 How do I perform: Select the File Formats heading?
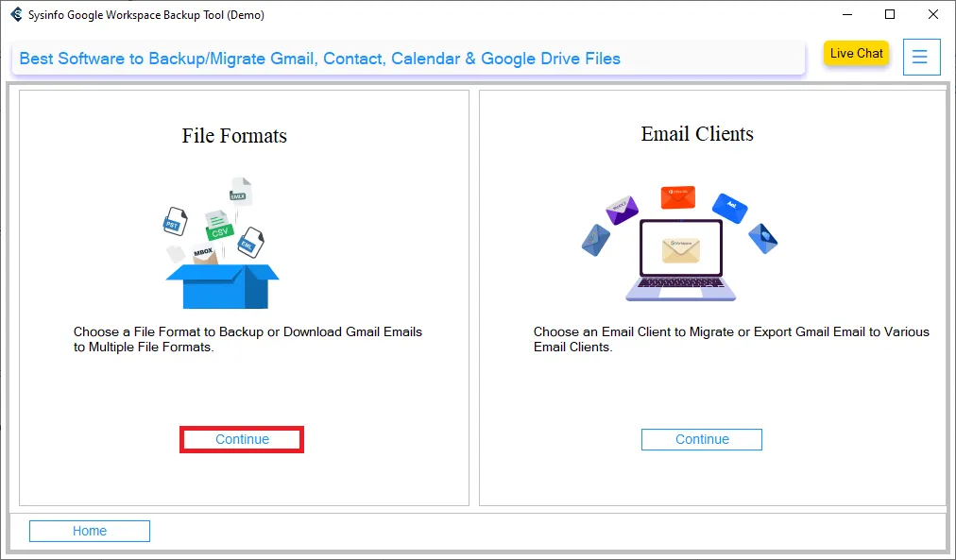point(234,135)
